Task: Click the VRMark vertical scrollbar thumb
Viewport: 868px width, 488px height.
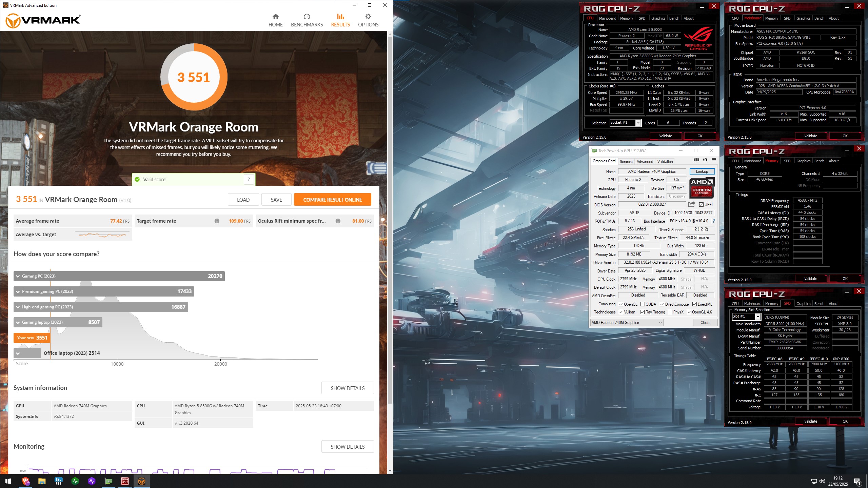Action: (x=390, y=220)
